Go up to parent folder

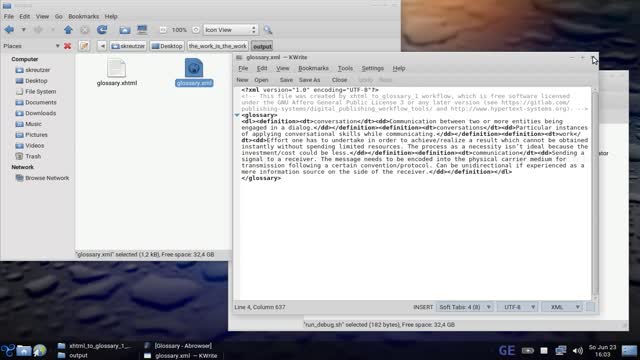click(68, 30)
